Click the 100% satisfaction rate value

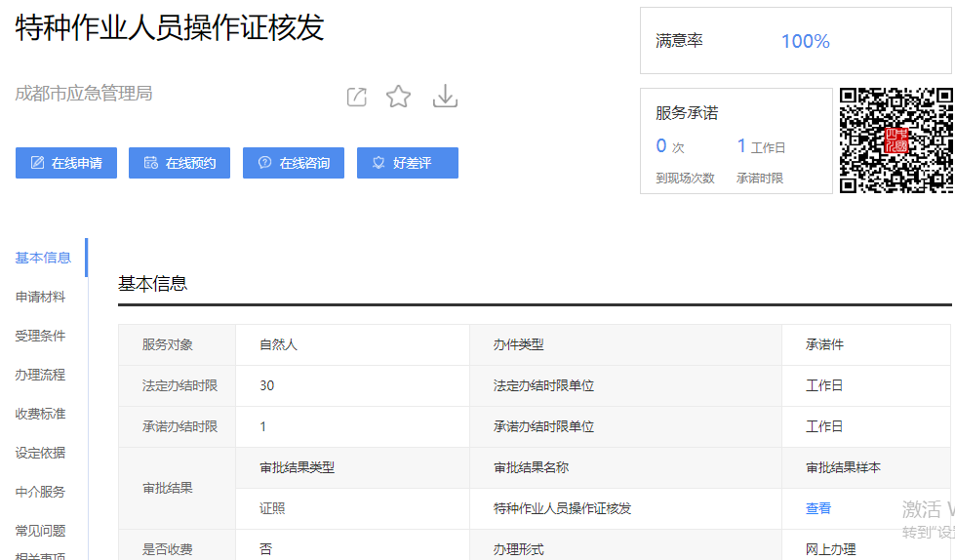tap(805, 41)
